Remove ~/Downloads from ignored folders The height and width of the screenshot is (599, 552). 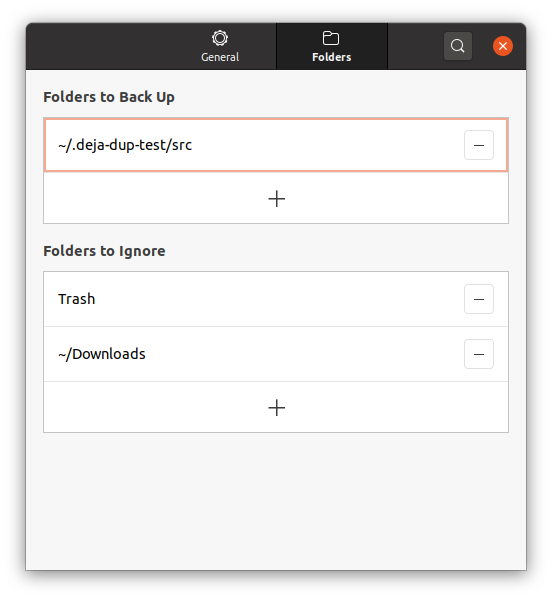pos(479,354)
